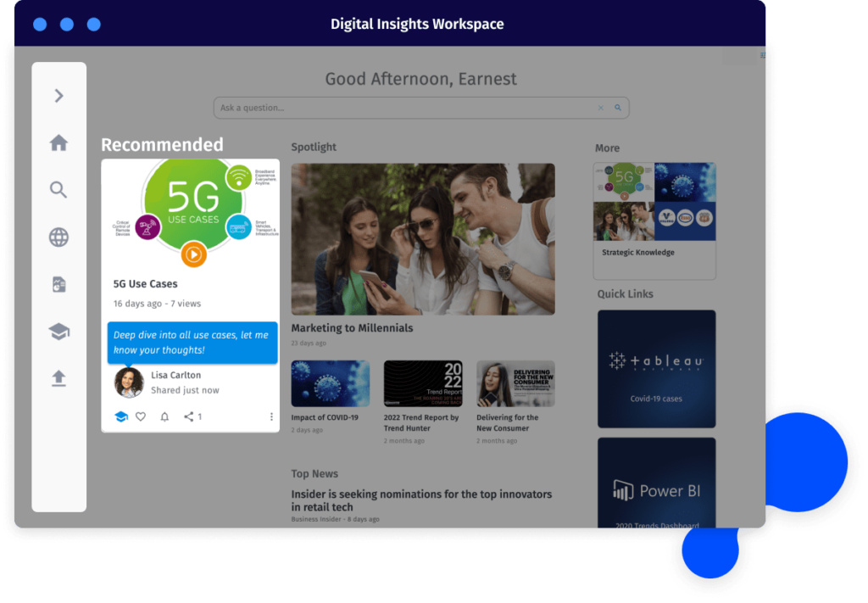Image resolution: width=868 pixels, height=603 pixels.
Task: Open the three-dot menu on 5G card
Action: [271, 416]
